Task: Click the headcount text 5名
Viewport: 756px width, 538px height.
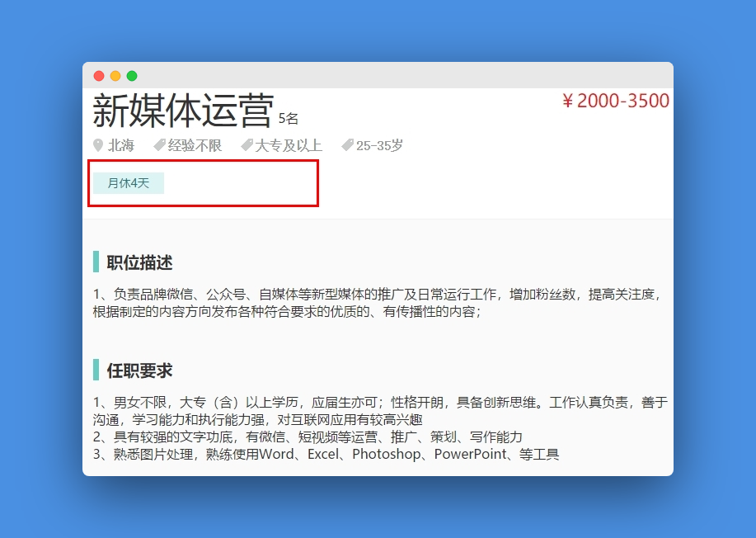Action: (289, 119)
